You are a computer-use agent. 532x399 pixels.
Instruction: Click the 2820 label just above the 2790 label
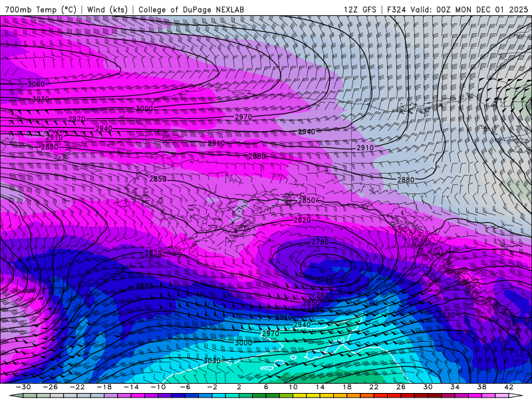click(x=302, y=220)
